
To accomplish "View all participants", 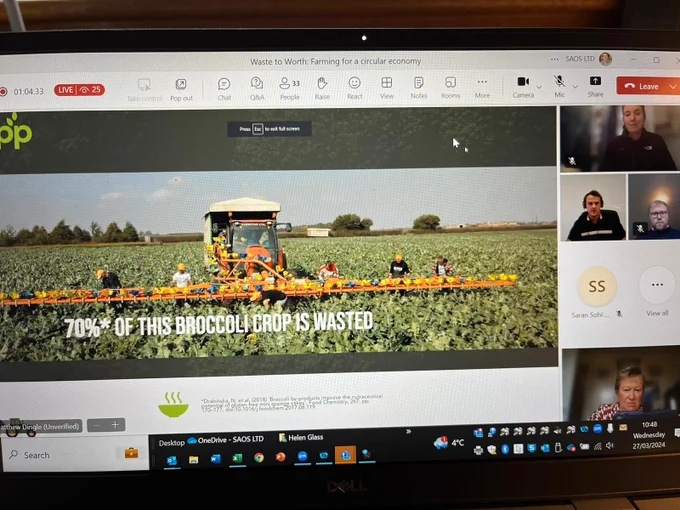I will coord(657,291).
